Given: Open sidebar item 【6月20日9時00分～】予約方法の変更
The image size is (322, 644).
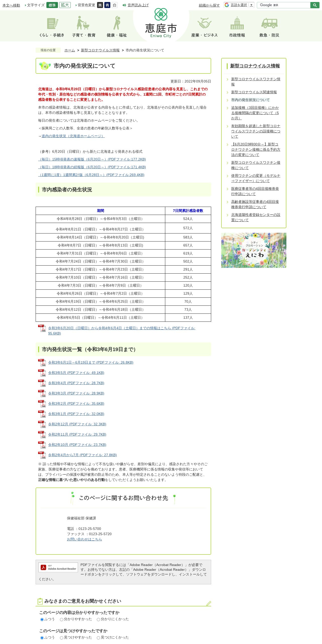Looking at the screenshot, I should point(256,150).
